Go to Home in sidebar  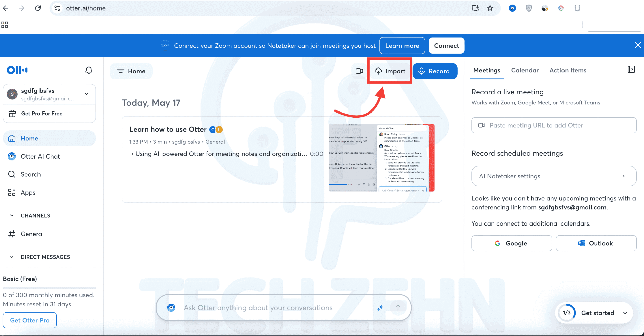49,138
